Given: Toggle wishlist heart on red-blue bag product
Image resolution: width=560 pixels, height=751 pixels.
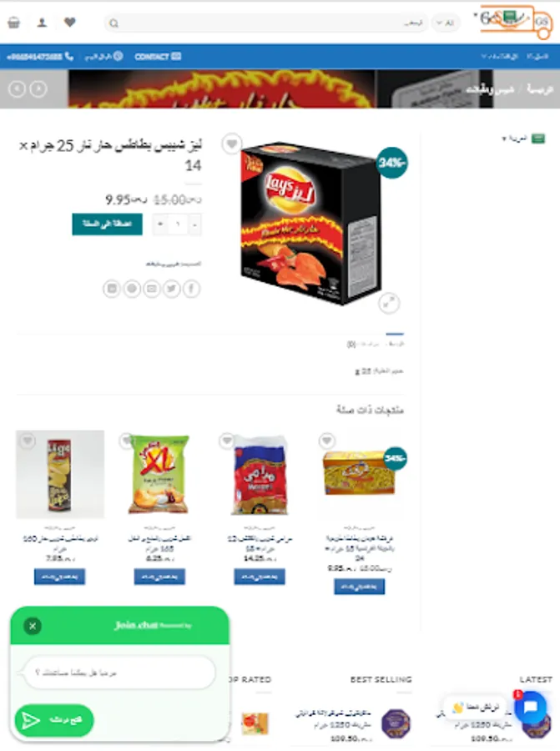Looking at the screenshot, I should coord(226,440).
